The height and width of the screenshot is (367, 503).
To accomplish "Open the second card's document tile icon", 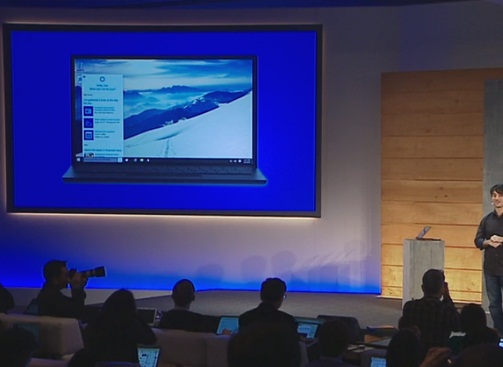I will 88,123.
